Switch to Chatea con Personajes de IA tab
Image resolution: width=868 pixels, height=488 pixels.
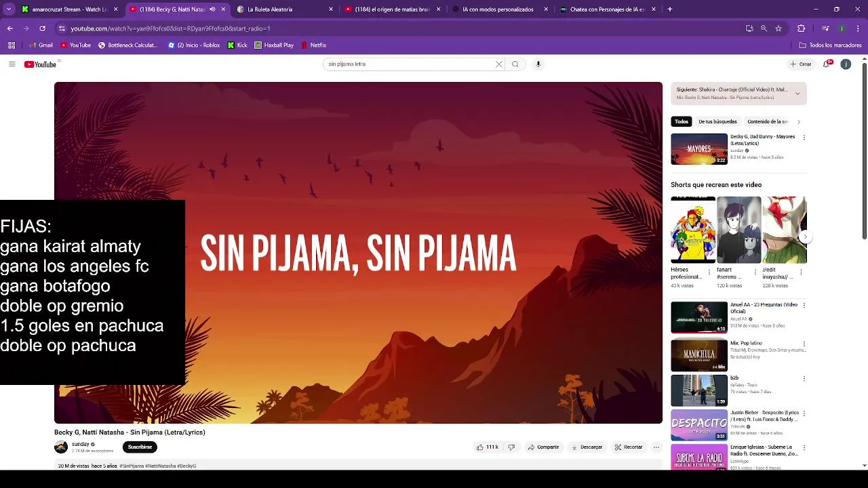[x=608, y=9]
